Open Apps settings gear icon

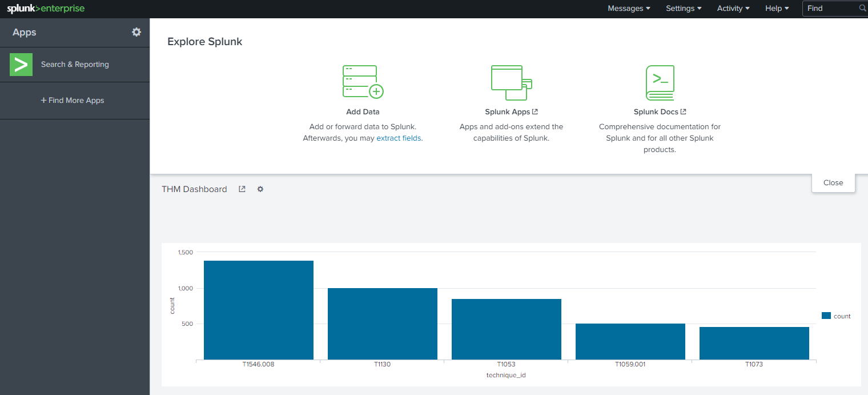[136, 32]
